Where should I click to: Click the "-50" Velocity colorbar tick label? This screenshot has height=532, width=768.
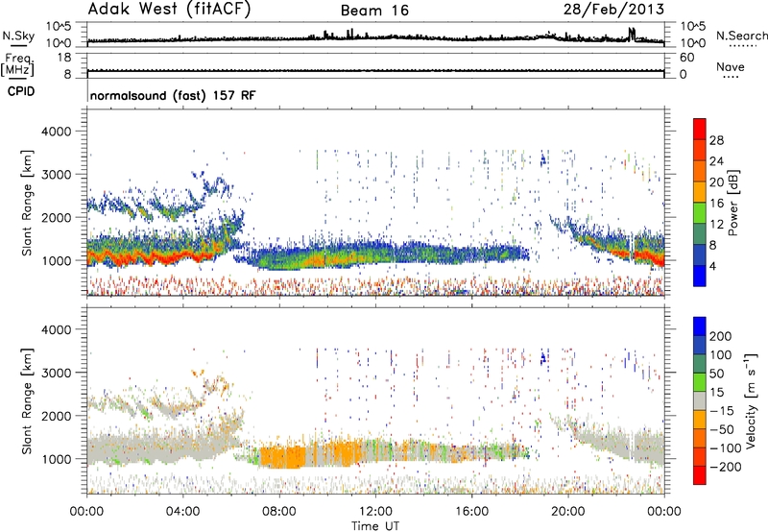pos(722,429)
